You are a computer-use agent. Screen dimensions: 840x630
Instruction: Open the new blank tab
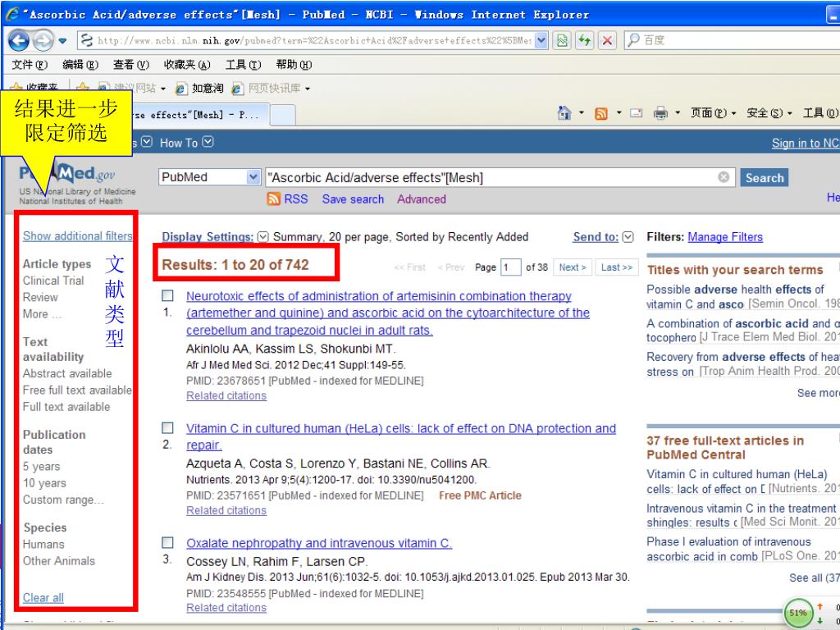pyautogui.click(x=282, y=115)
